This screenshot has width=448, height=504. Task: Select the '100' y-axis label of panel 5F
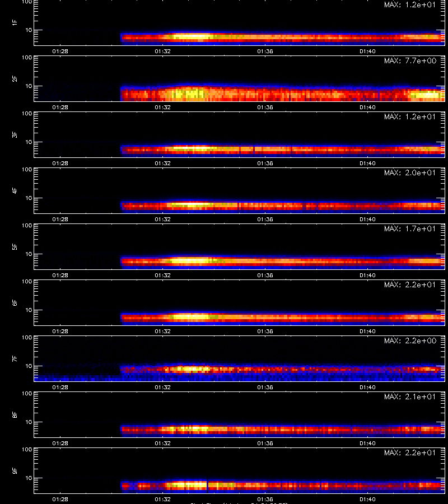pos(27,226)
